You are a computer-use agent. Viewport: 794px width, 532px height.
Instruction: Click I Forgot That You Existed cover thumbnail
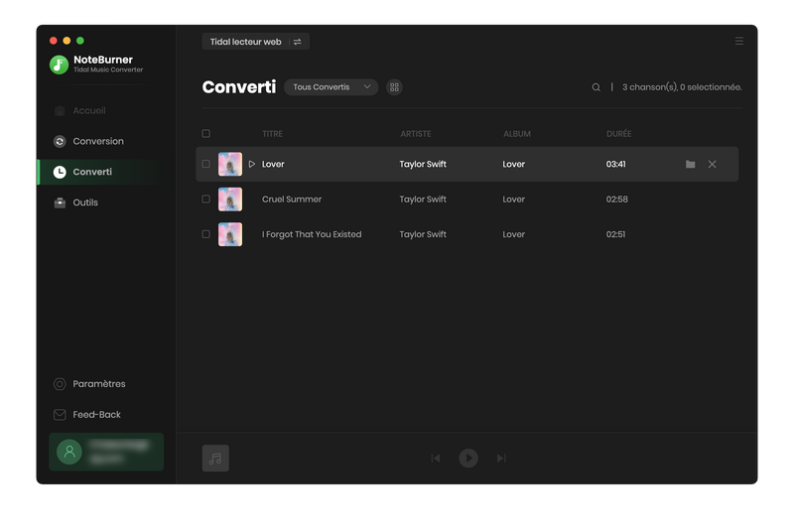[230, 234]
